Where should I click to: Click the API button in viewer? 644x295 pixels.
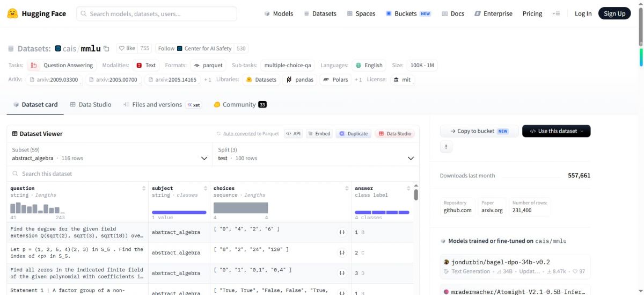click(x=293, y=134)
